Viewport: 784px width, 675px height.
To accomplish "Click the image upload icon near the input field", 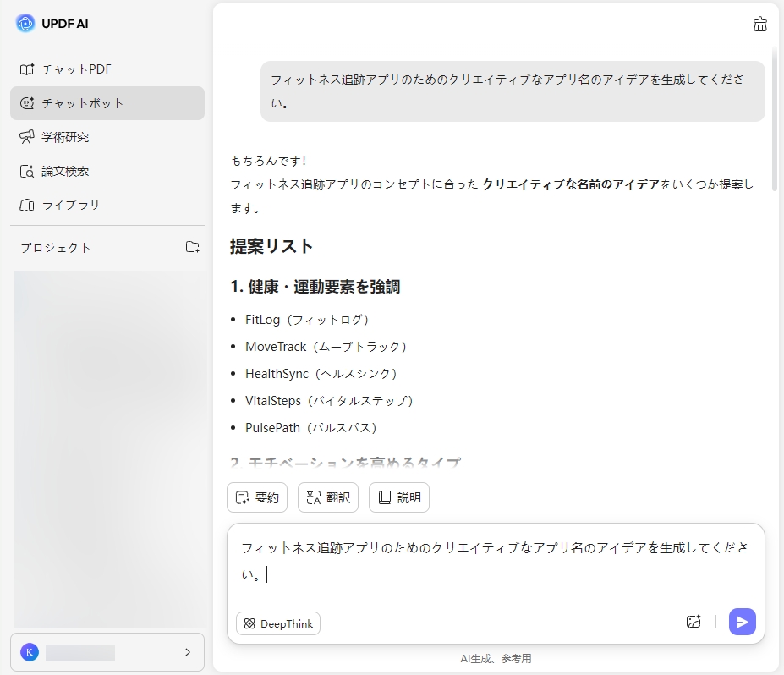I will coord(694,622).
